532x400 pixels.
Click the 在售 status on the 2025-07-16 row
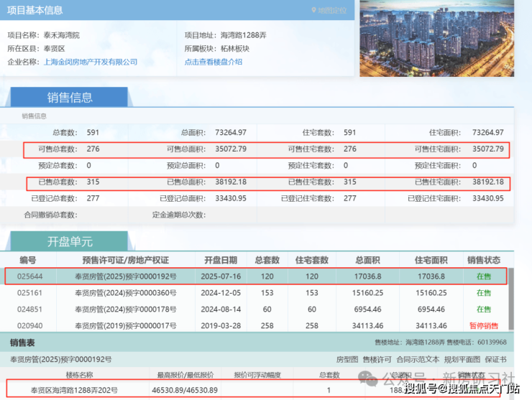483,276
